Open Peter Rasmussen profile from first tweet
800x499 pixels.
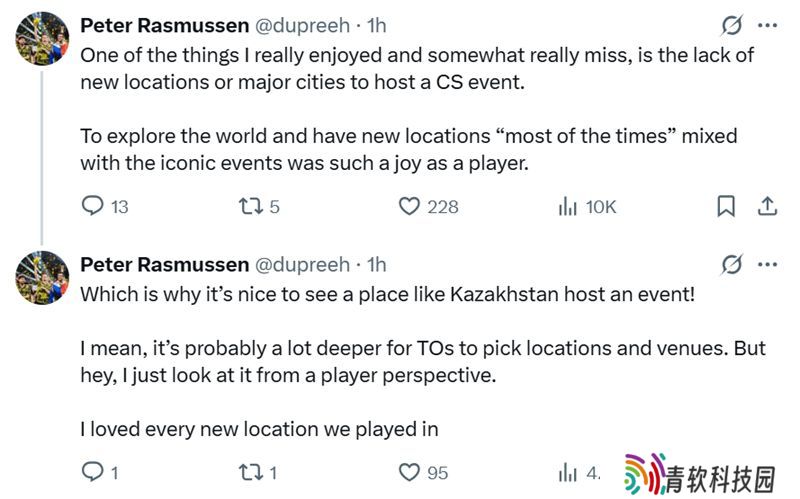click(164, 24)
